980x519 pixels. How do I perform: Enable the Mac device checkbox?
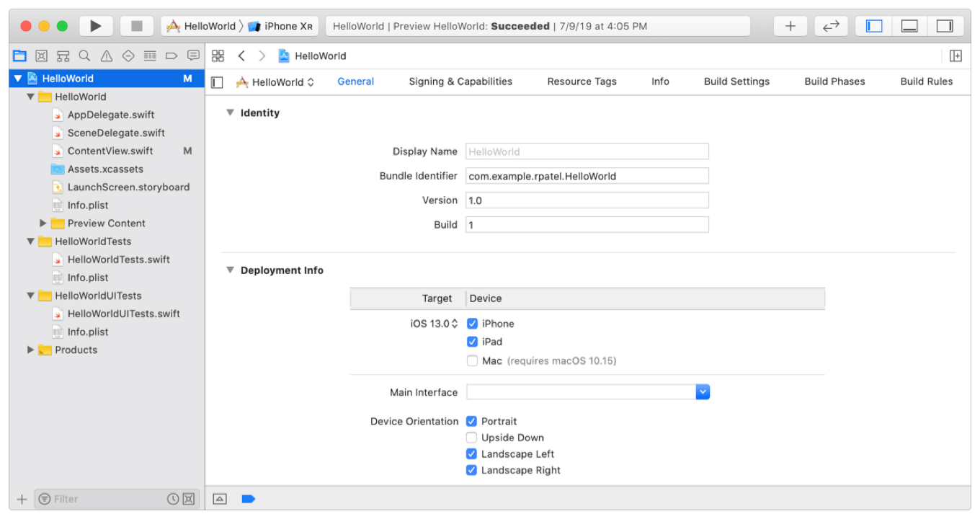tap(472, 360)
